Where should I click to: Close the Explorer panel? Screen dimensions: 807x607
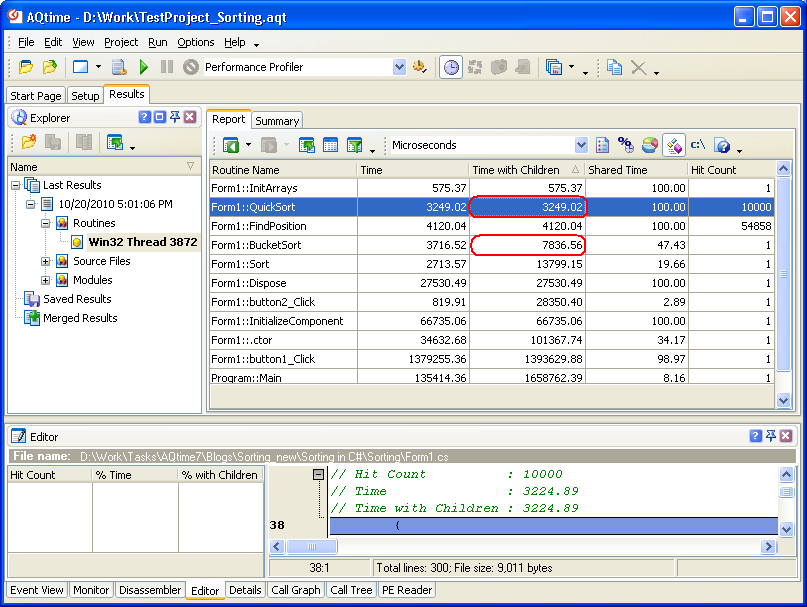(190, 117)
